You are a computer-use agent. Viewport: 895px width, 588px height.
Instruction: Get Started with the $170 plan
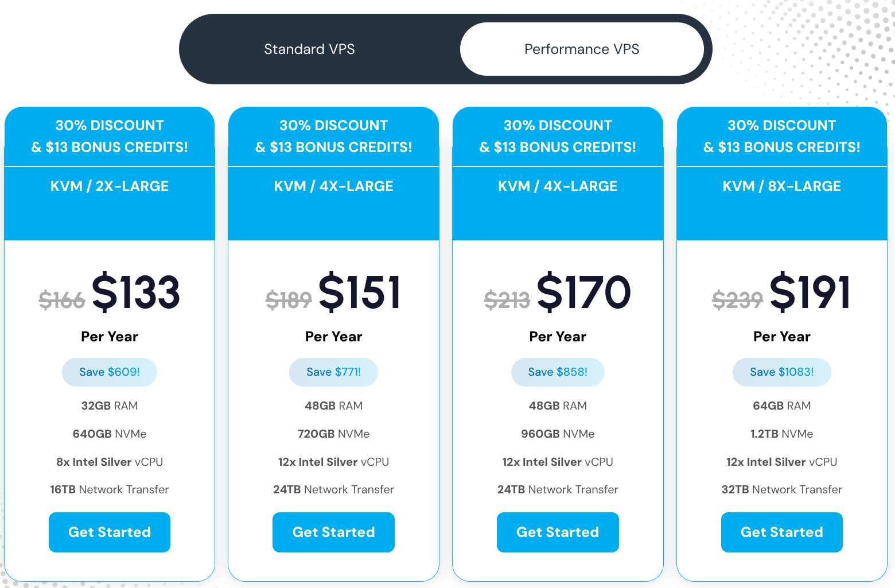558,532
